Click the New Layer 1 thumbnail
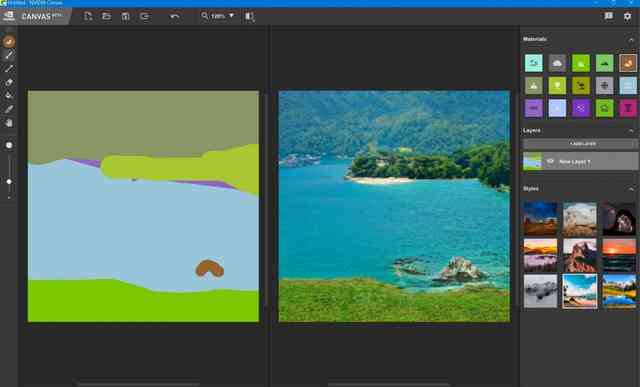Viewport: 640px width, 387px height. [533, 162]
